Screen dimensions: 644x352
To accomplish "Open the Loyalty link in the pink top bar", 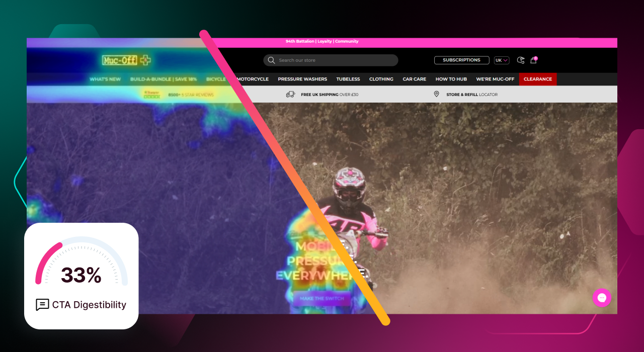I will pos(324,41).
